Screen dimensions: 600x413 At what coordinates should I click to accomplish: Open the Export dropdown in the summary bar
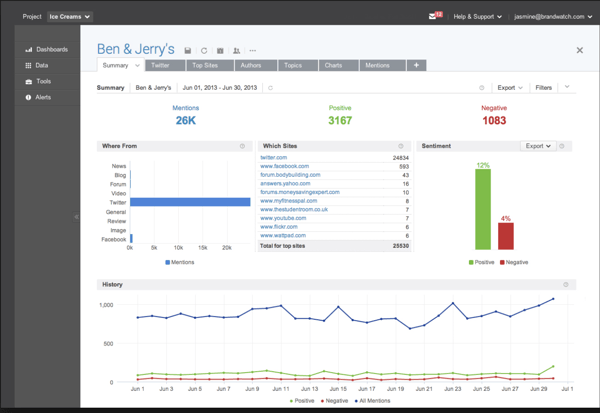[x=510, y=88]
